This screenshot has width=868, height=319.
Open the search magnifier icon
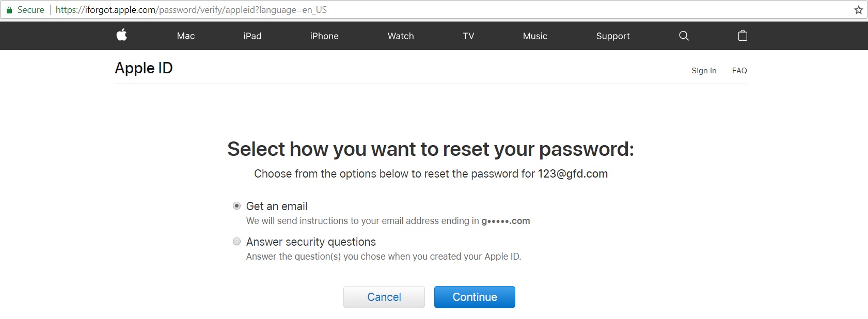[x=684, y=36]
